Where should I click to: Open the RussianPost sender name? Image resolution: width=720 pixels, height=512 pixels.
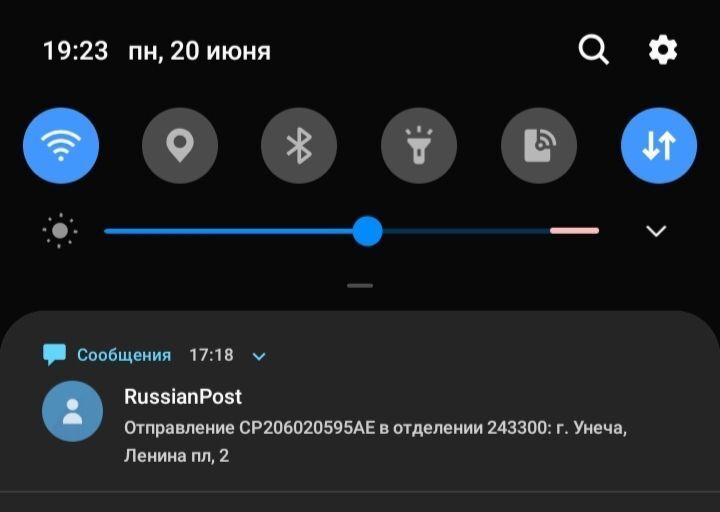(183, 397)
